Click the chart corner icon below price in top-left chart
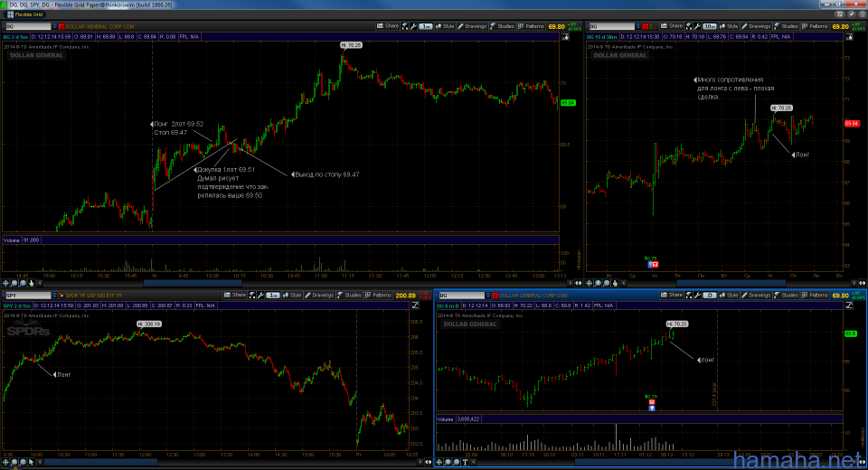 (x=565, y=36)
